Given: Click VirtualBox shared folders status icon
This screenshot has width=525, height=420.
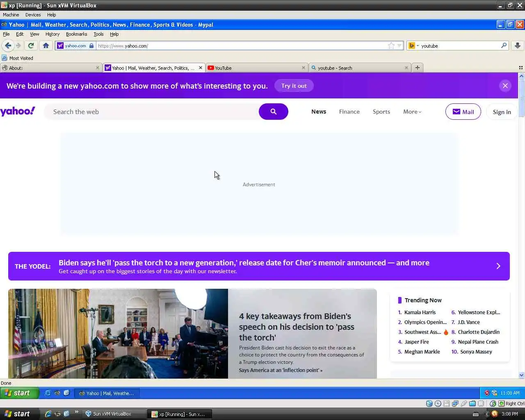Looking at the screenshot, I should coord(472,404).
